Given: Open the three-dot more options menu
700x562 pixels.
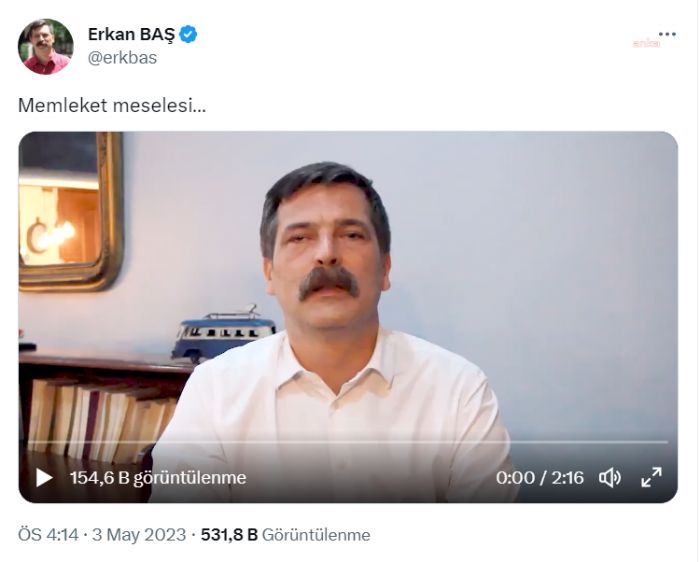Looking at the screenshot, I should 667,34.
